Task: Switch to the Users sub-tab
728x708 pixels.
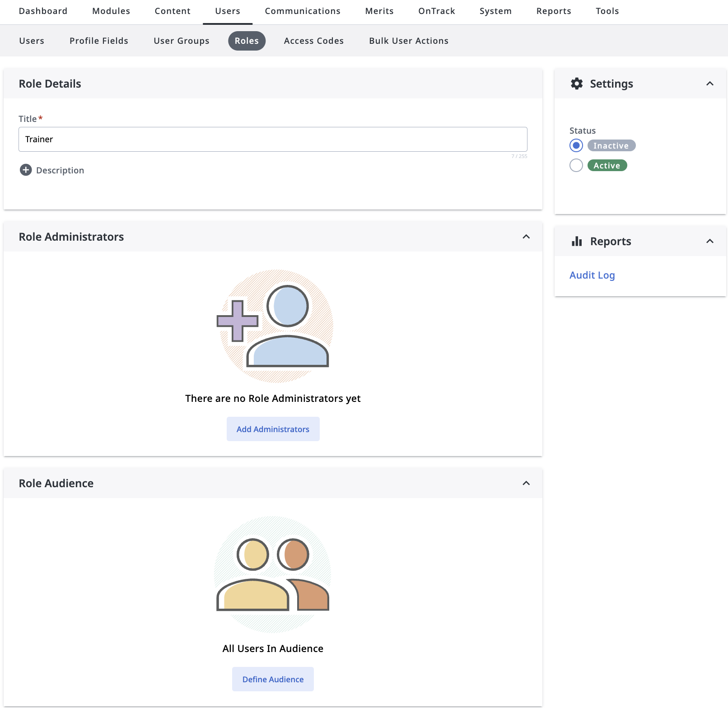Action: pyautogui.click(x=32, y=41)
